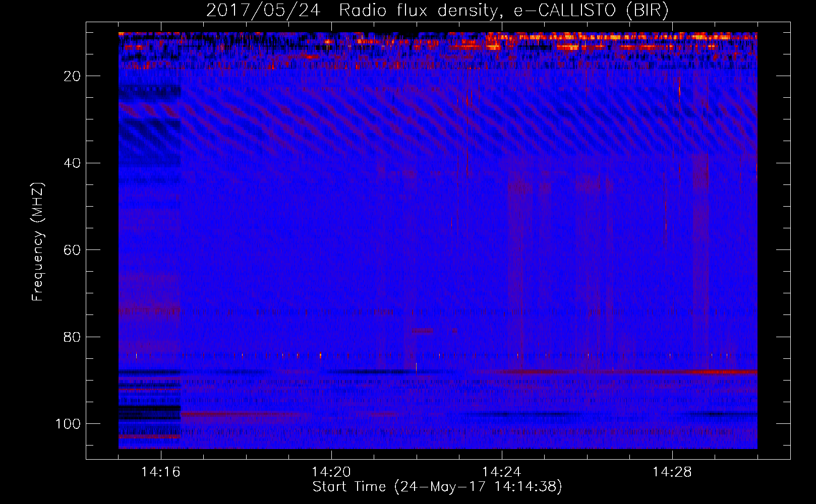Click the "60" frequency tick label
The width and height of the screenshot is (816, 504).
pyautogui.click(x=73, y=250)
